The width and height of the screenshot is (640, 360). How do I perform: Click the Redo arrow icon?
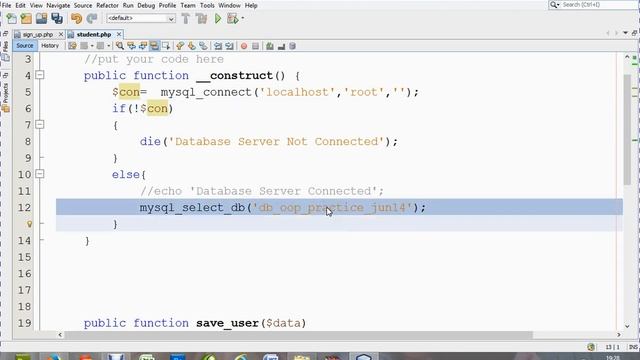pyautogui.click(x=92, y=18)
